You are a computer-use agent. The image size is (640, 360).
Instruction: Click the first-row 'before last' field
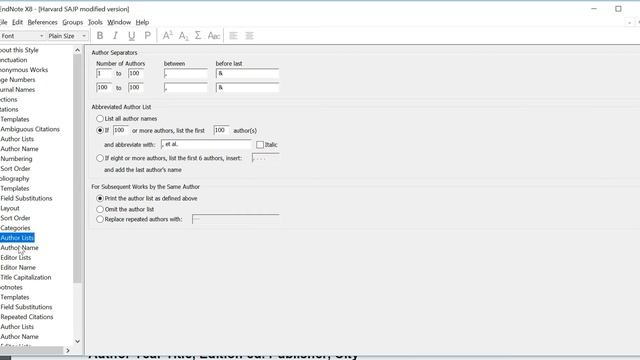[247, 74]
